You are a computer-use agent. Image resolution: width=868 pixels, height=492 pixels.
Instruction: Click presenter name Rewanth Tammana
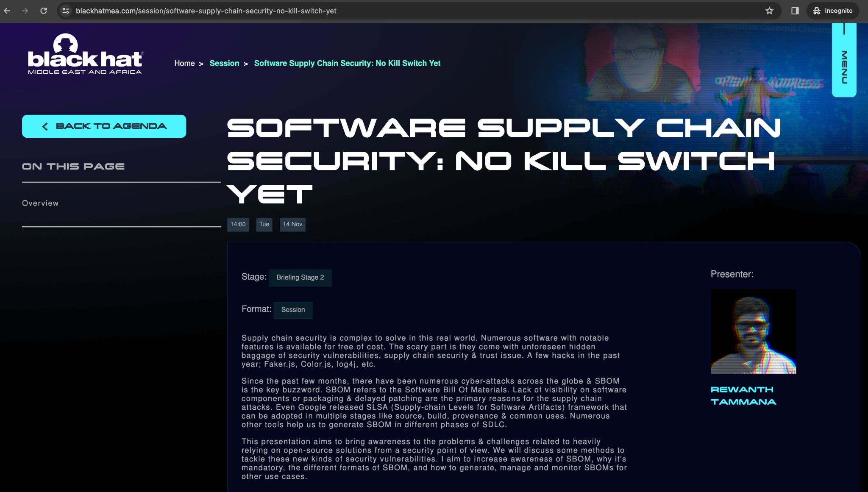[x=743, y=395]
